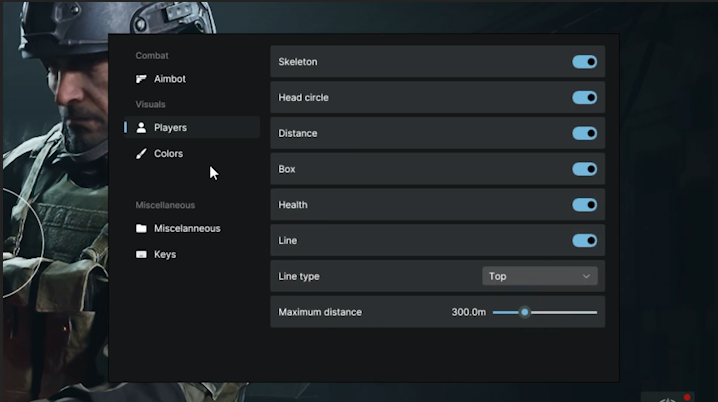
Task: Go to the Keys settings label
Action: [x=165, y=255]
